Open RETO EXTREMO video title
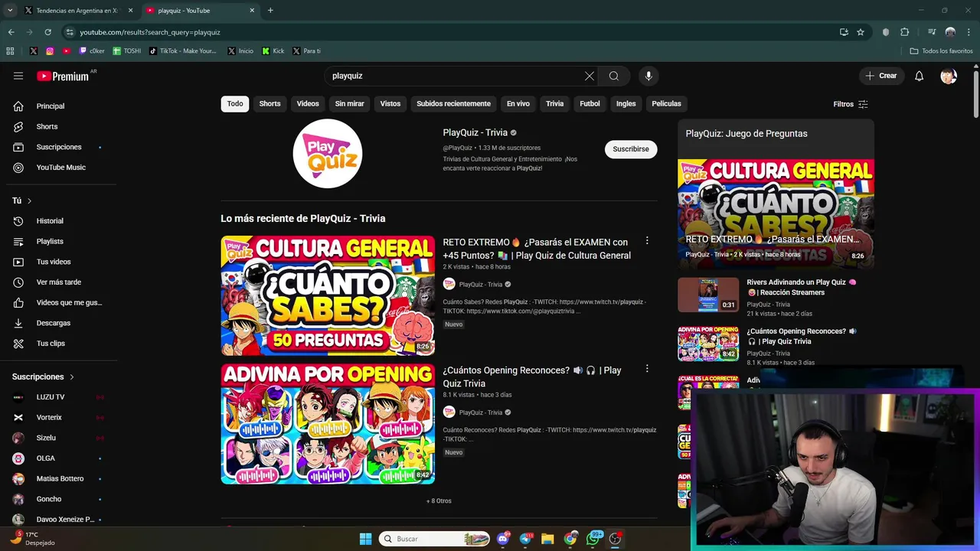This screenshot has width=980, height=551. (x=537, y=249)
